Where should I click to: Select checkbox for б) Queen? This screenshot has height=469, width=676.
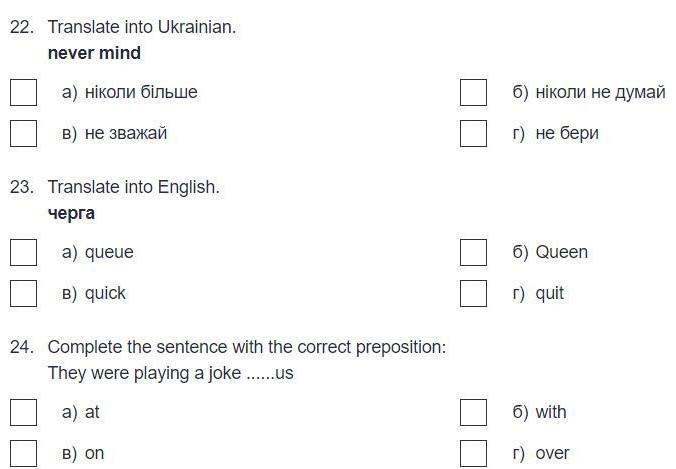coord(473,252)
